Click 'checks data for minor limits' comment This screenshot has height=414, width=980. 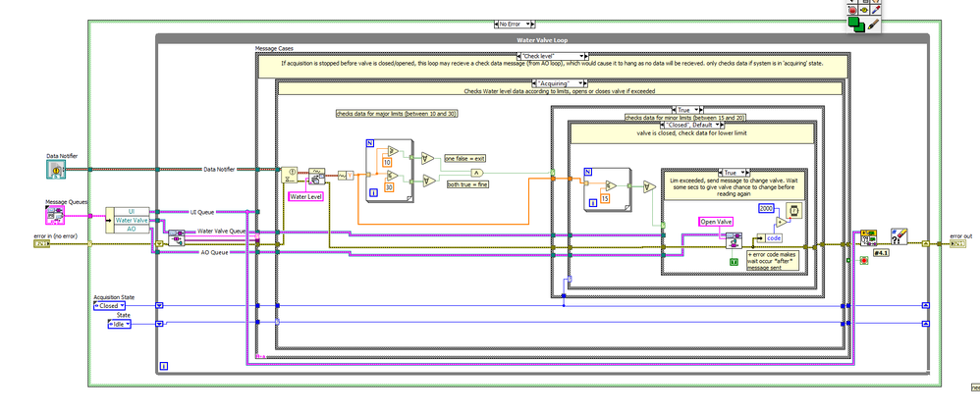point(685,118)
